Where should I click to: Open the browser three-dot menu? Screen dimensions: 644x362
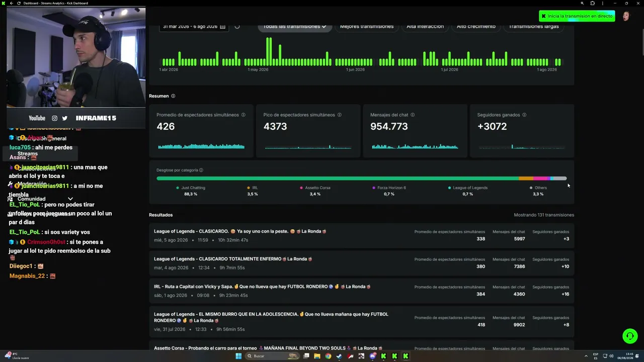[604, 3]
